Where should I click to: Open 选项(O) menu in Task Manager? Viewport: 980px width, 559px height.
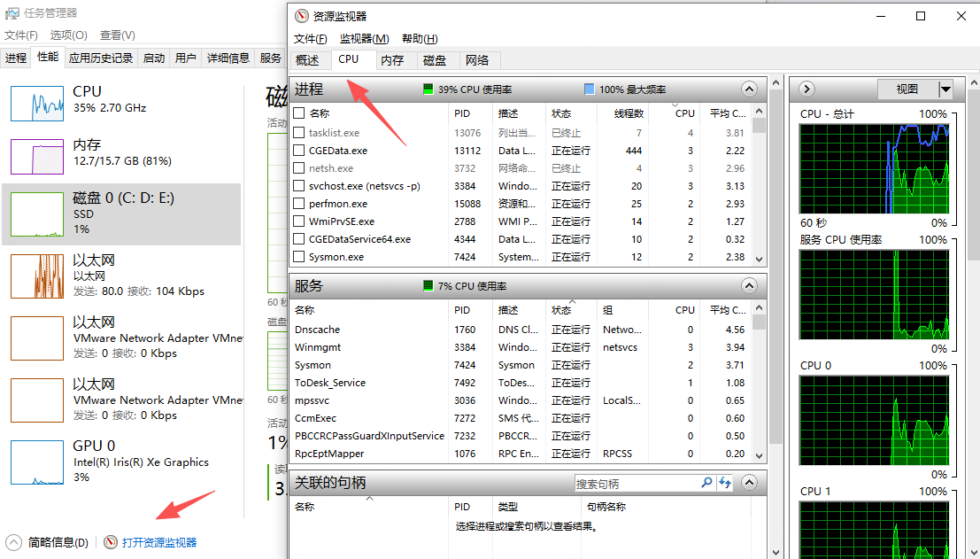(69, 35)
